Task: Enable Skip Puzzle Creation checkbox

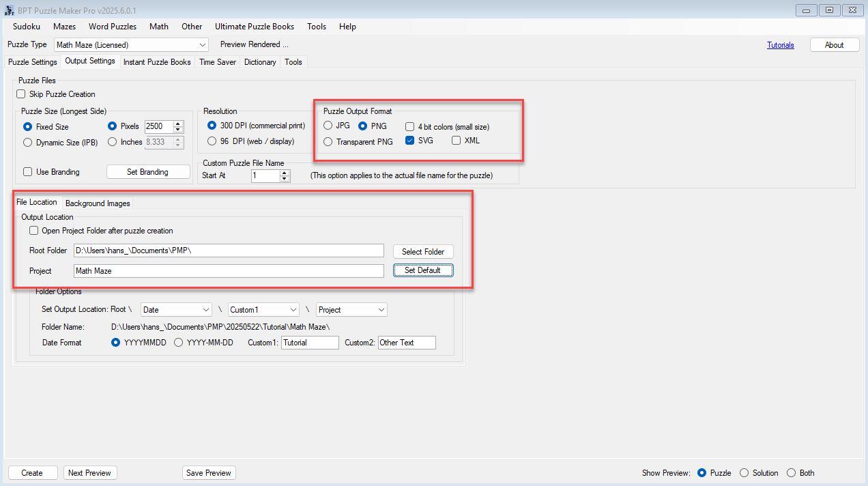Action: (x=20, y=94)
